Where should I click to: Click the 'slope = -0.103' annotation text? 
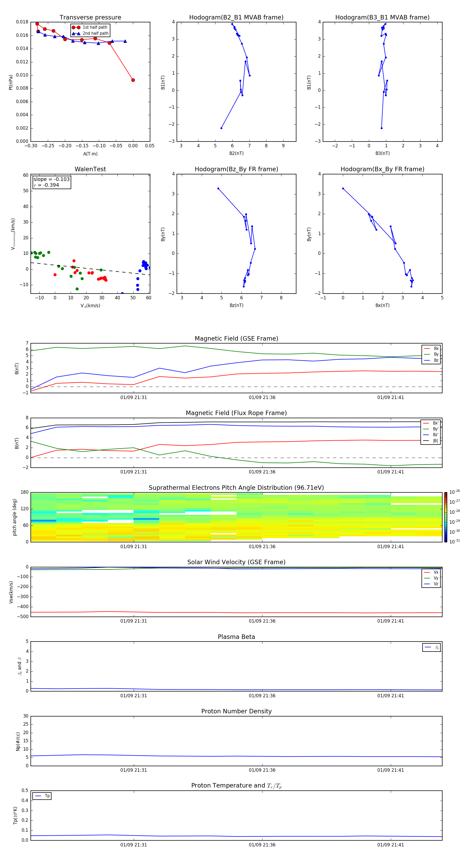click(52, 179)
